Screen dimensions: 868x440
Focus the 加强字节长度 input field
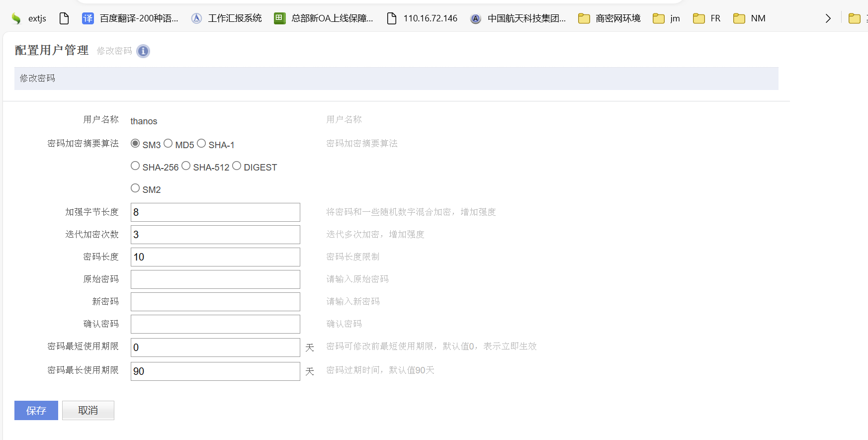[x=215, y=212]
